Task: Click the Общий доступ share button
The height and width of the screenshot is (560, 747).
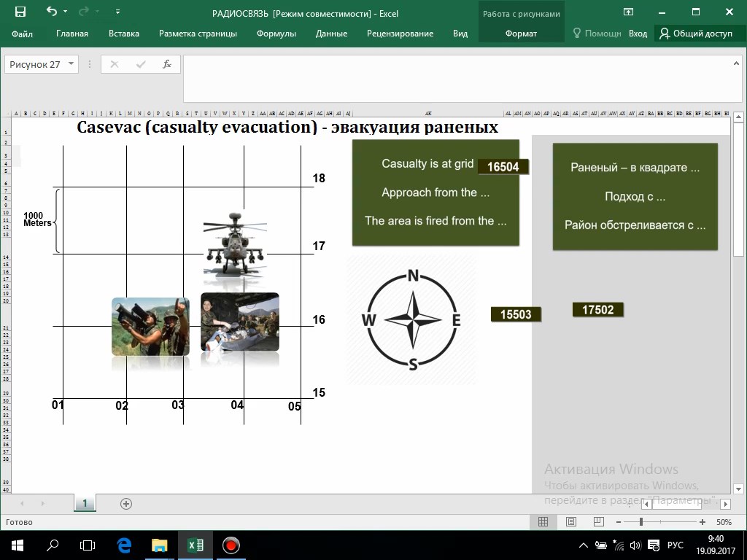Action: (696, 34)
